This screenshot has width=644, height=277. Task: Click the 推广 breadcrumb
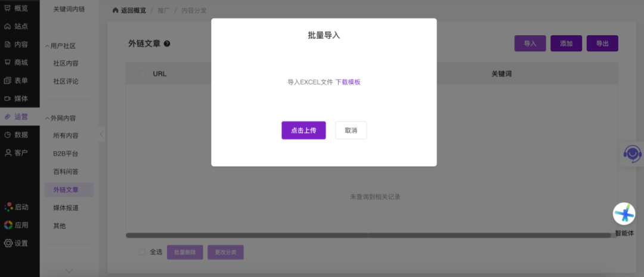(x=163, y=10)
